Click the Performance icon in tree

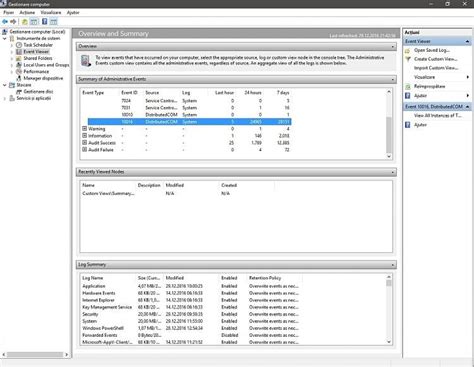19,72
